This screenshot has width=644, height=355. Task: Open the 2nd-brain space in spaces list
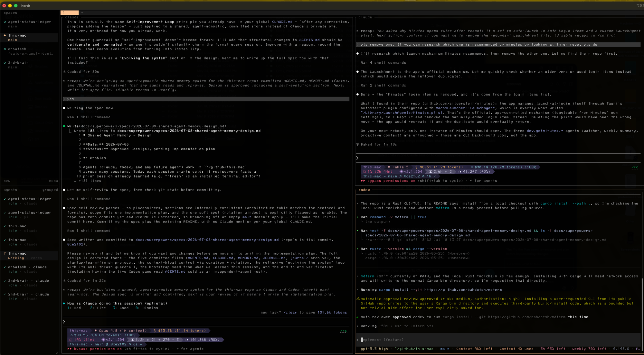(x=30, y=65)
